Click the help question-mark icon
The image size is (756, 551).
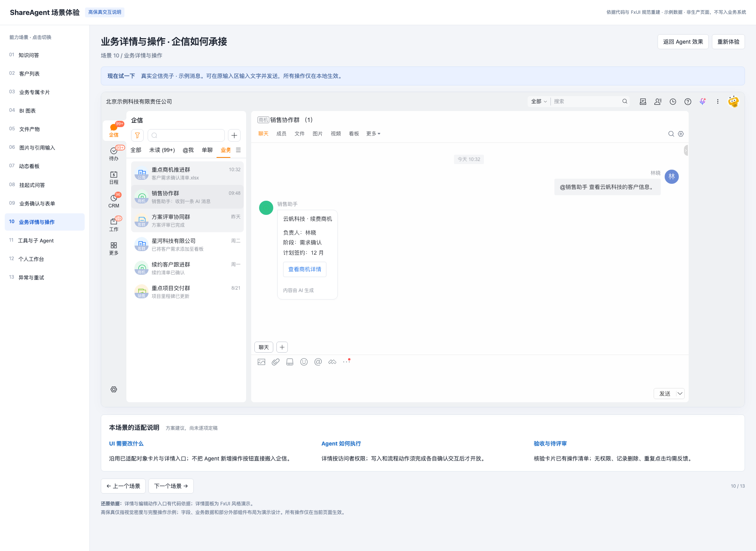[688, 102]
